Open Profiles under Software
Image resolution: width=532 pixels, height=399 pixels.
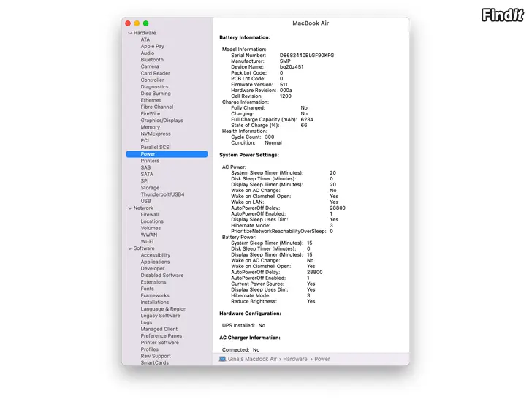150,349
